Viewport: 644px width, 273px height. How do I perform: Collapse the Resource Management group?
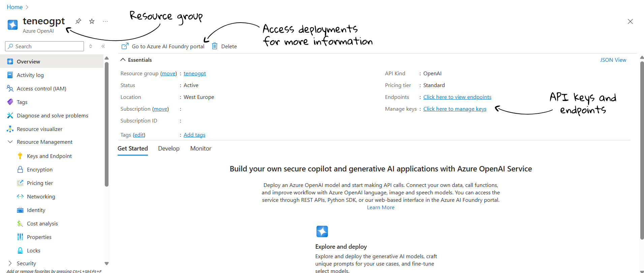click(x=10, y=142)
